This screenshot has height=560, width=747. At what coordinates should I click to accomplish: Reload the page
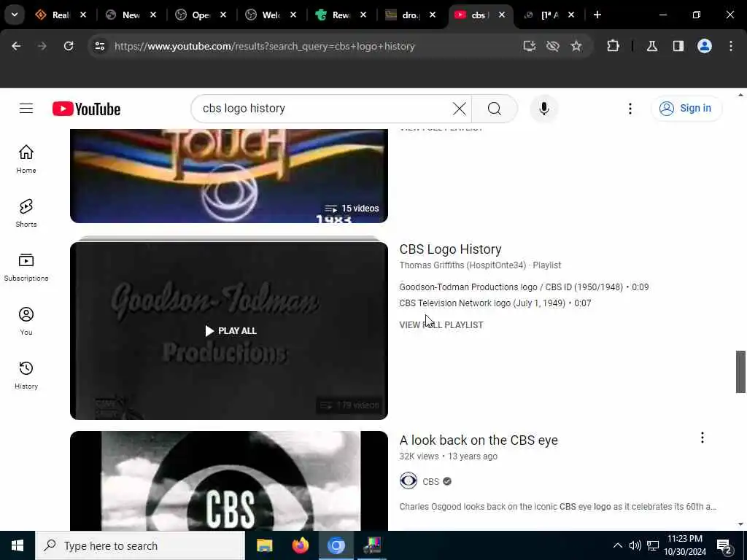point(69,46)
